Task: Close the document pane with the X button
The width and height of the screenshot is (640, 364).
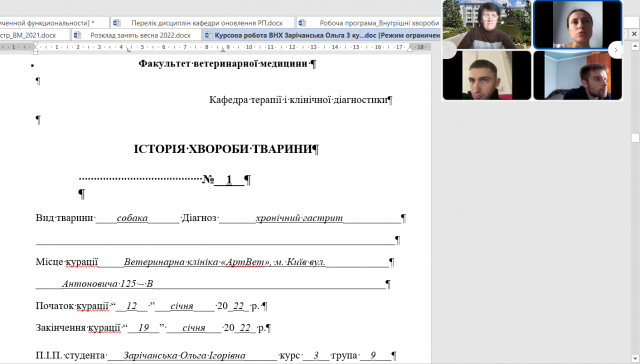Action: (x=634, y=34)
